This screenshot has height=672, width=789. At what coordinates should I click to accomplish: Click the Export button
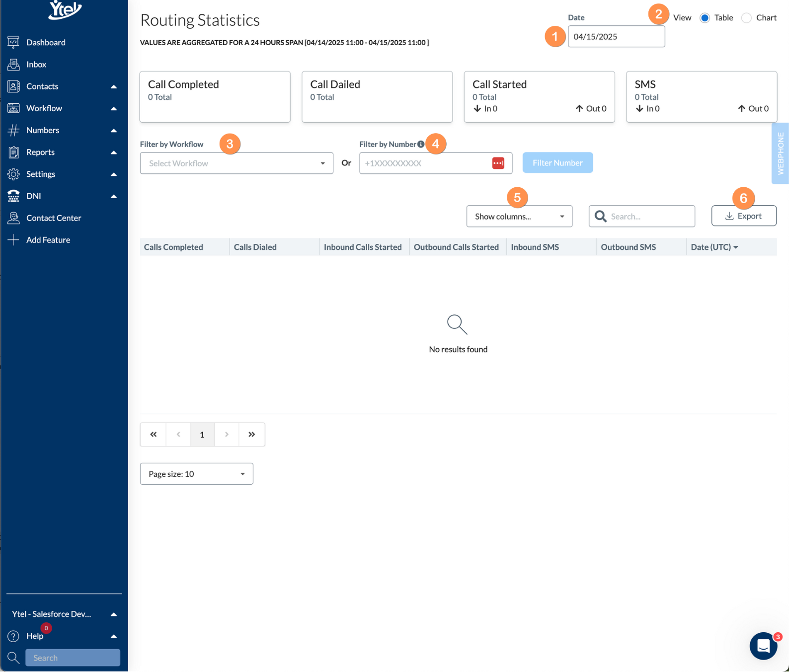pos(744,216)
